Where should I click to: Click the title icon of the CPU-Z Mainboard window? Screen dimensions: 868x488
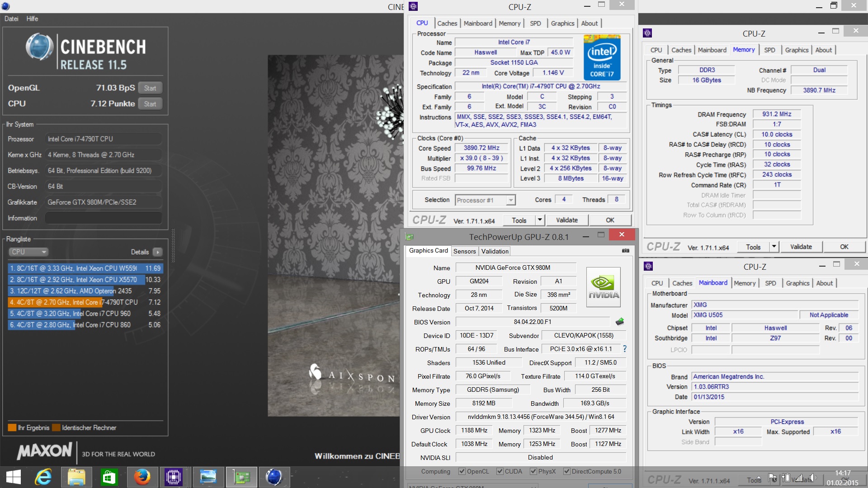(648, 266)
